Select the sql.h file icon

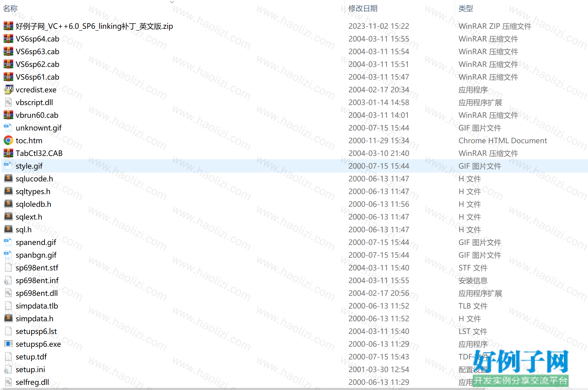click(x=8, y=230)
